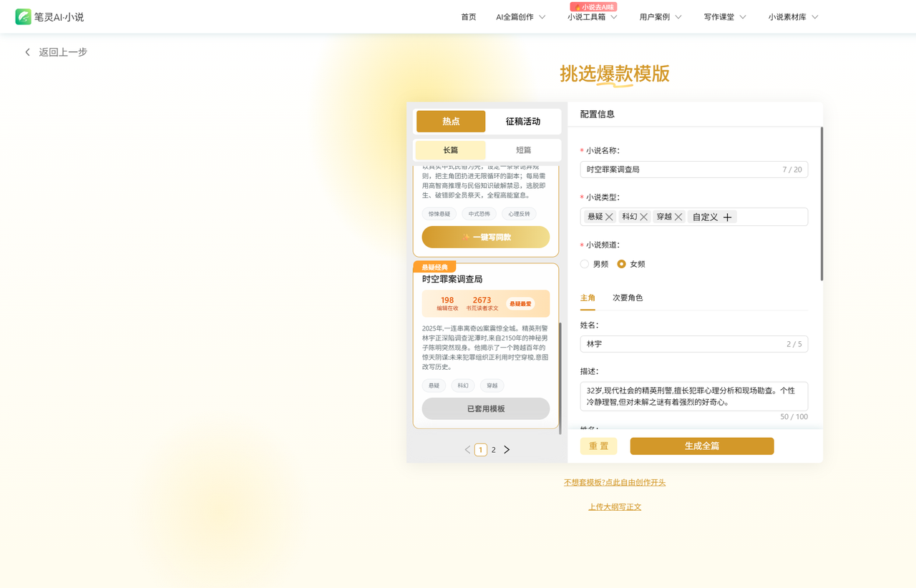Go to template page 2
The height and width of the screenshot is (588, 916).
pyautogui.click(x=494, y=450)
